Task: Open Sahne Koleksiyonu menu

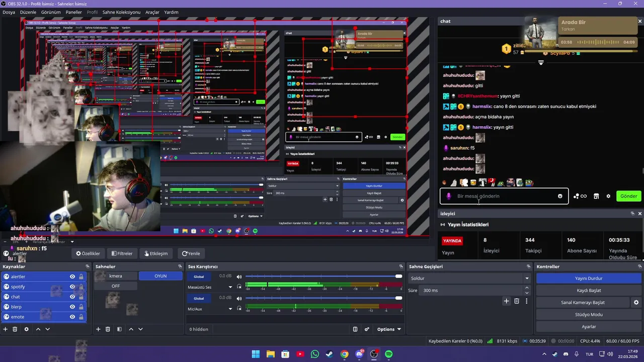Action: pyautogui.click(x=121, y=12)
